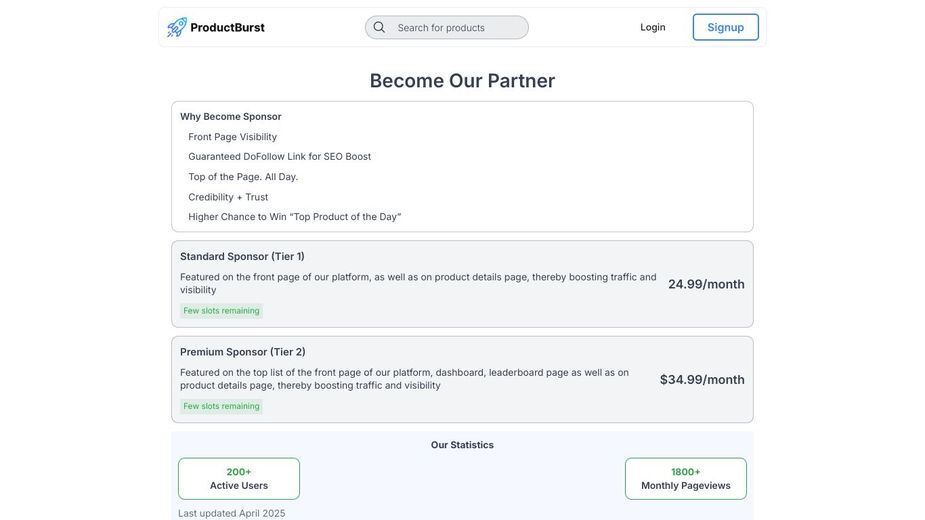Click the $34.99/month price
925x520 pixels.
(702, 380)
